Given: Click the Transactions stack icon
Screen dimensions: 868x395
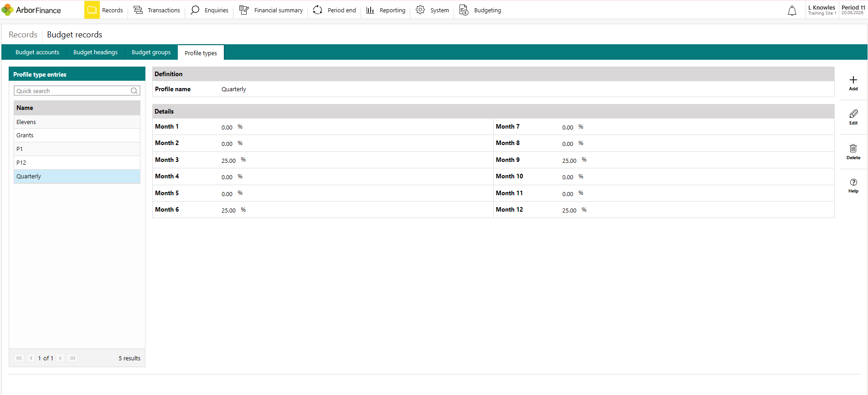Looking at the screenshot, I should tap(138, 10).
